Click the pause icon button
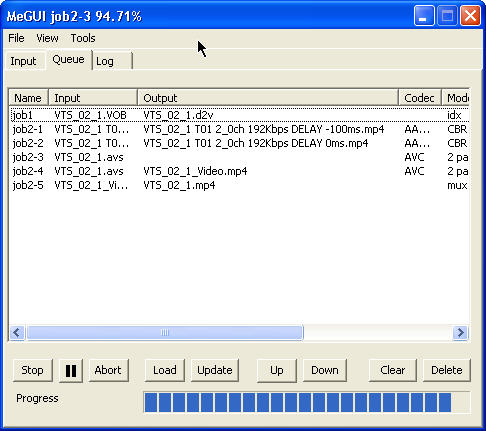 (x=71, y=370)
